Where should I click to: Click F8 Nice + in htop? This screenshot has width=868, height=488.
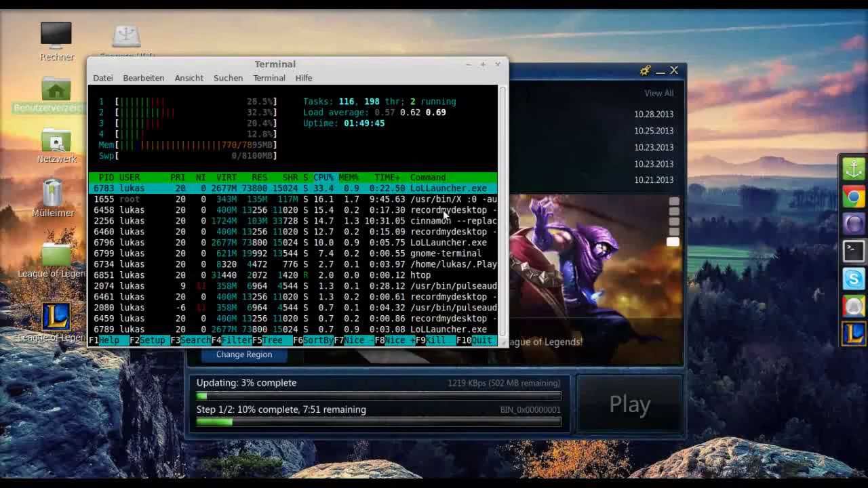tap(395, 340)
